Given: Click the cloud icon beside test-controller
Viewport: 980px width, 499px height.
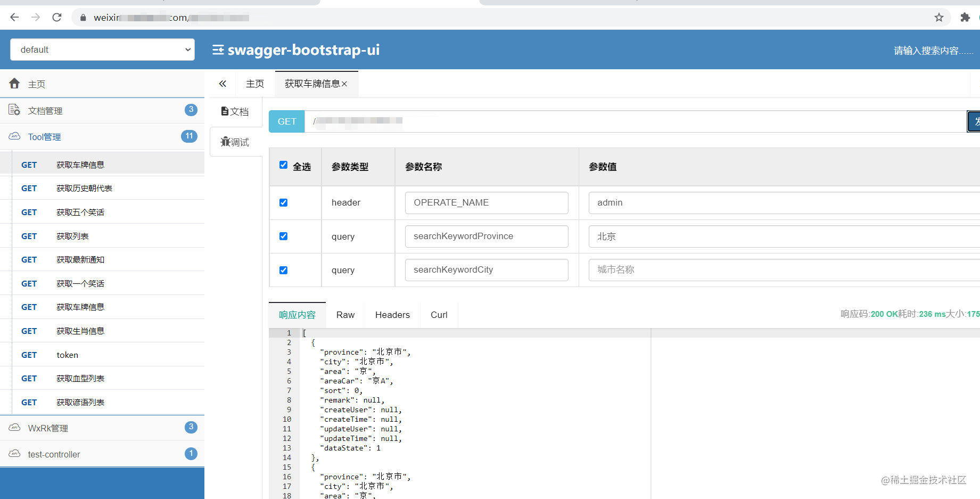Looking at the screenshot, I should pyautogui.click(x=14, y=454).
